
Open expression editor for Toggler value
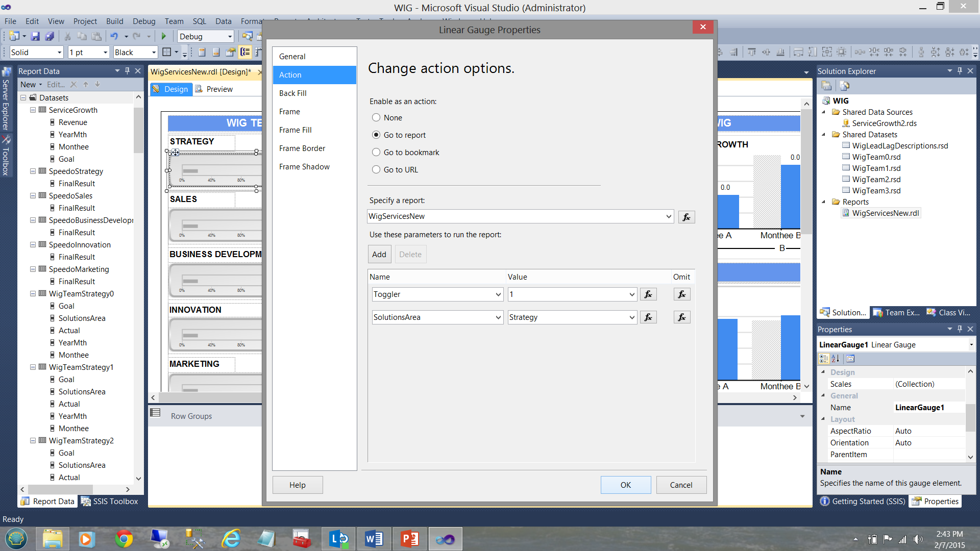point(648,294)
